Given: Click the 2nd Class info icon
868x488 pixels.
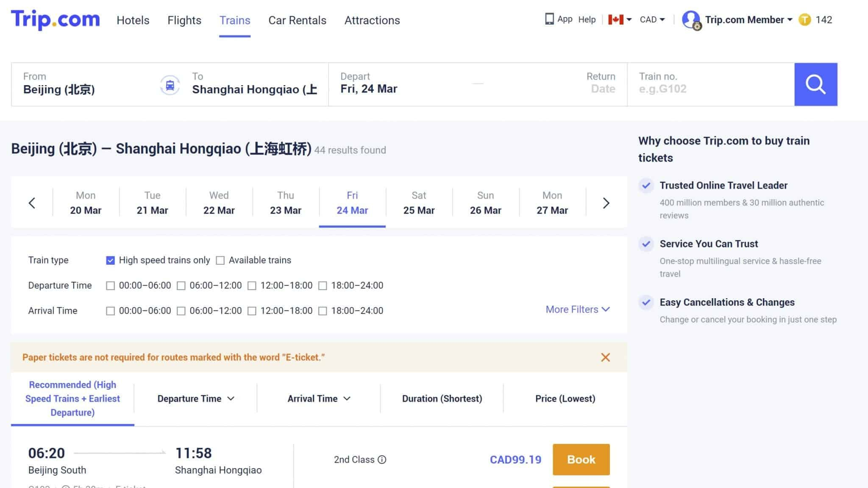Looking at the screenshot, I should coord(382,460).
